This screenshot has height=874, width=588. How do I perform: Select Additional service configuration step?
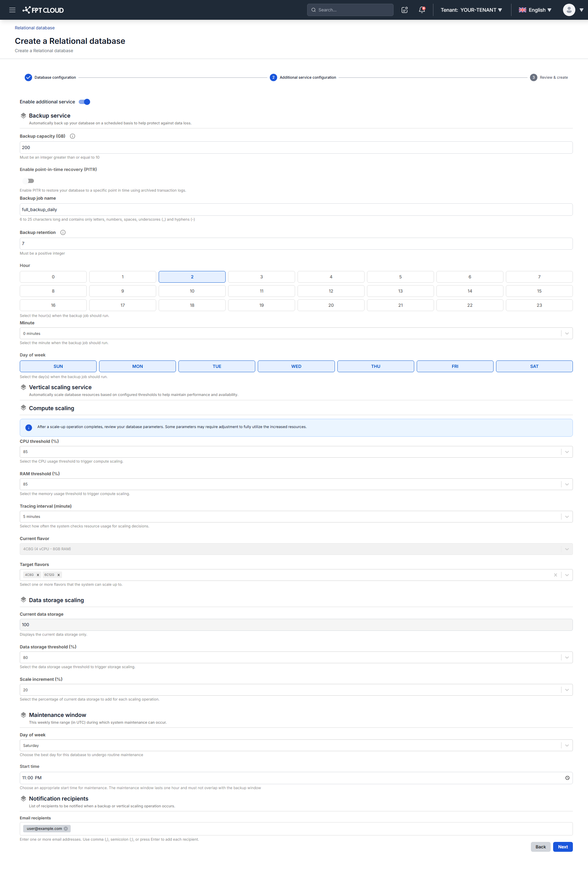303,77
